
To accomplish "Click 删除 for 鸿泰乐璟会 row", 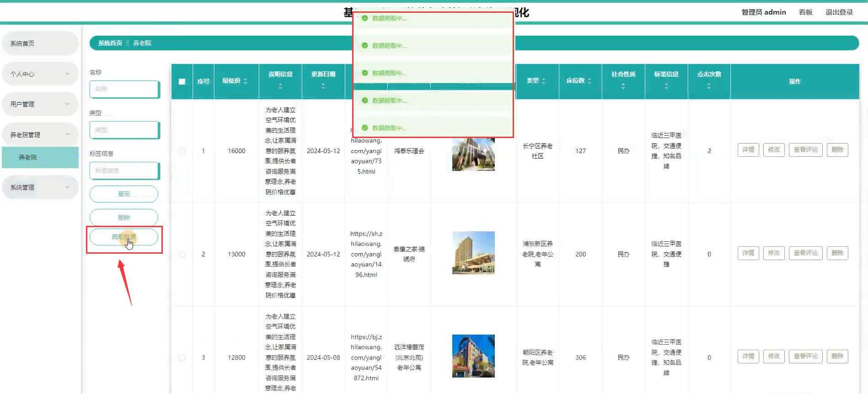I will (837, 150).
